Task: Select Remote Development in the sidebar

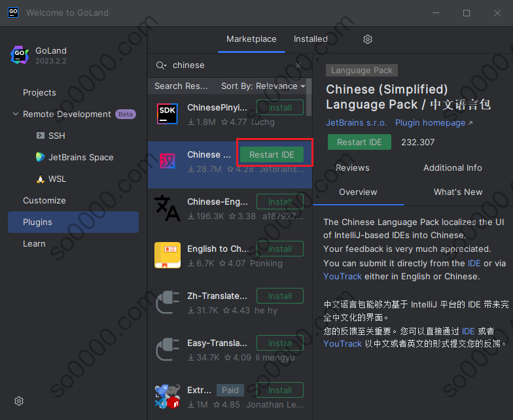Action: [x=67, y=114]
